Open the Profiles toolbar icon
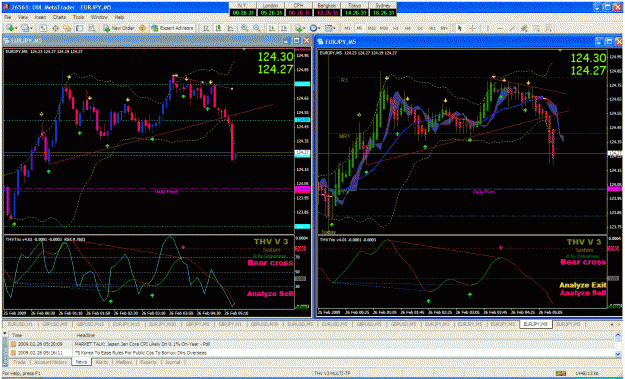 (26, 28)
